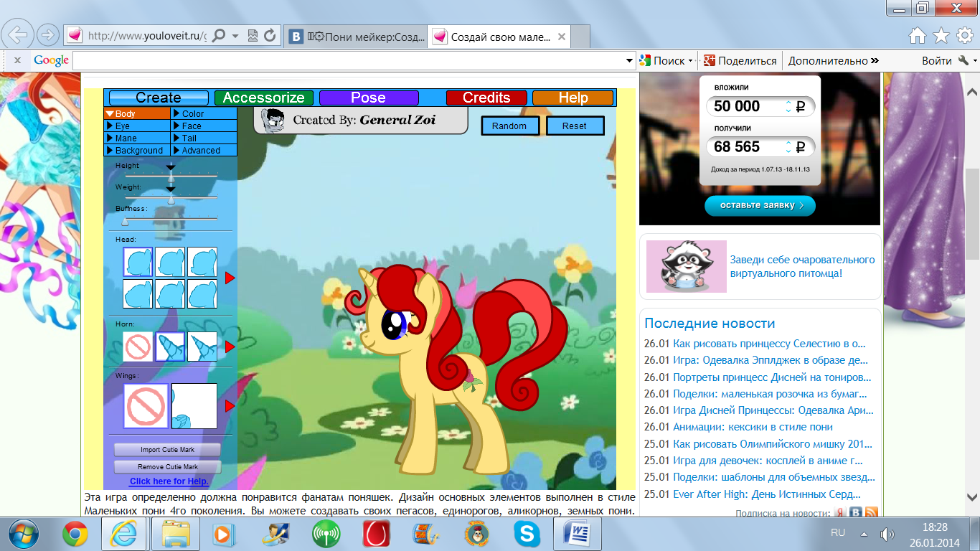
Task: Expand more Google toolbar options chevron
Action: coord(875,61)
